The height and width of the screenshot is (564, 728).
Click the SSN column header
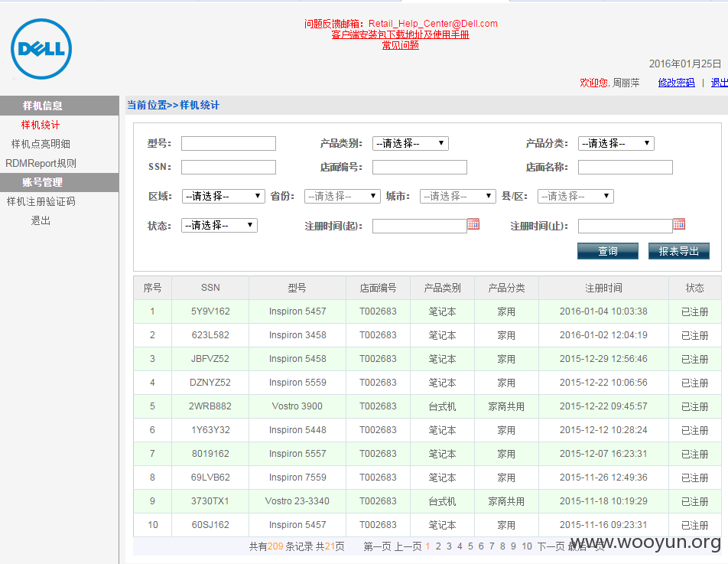210,288
